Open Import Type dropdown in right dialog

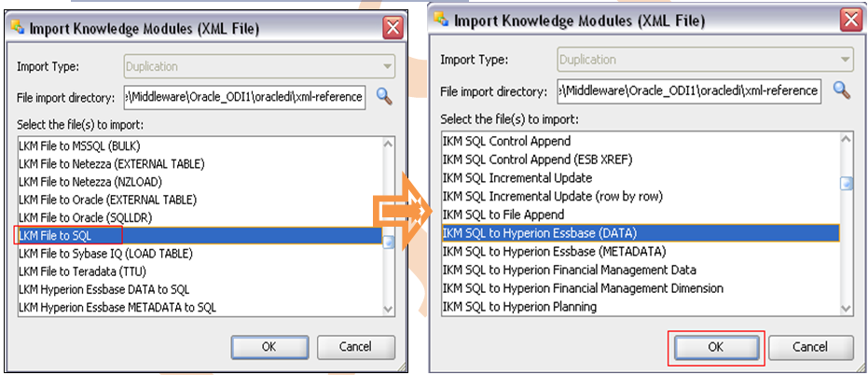(705, 60)
